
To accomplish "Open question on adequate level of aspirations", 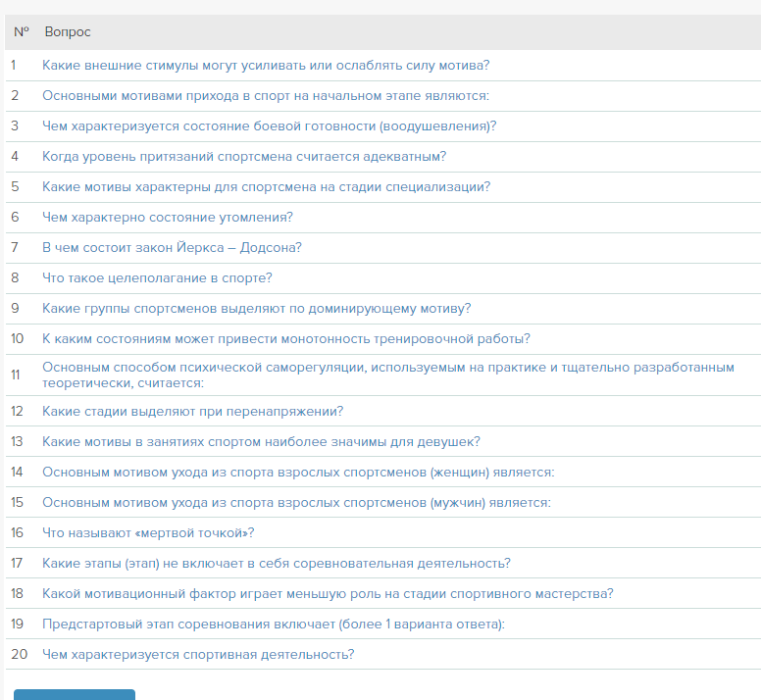I will click(244, 157).
